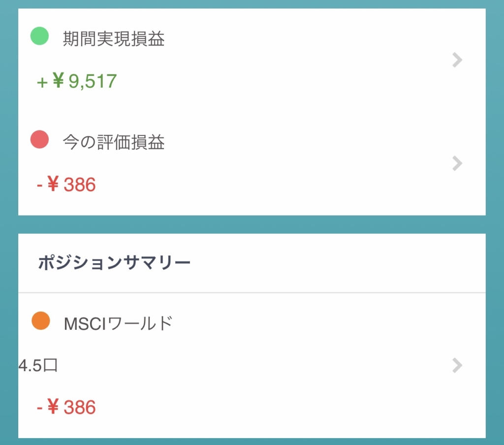Open 期間実現損益 details via its chevron

pyautogui.click(x=457, y=60)
